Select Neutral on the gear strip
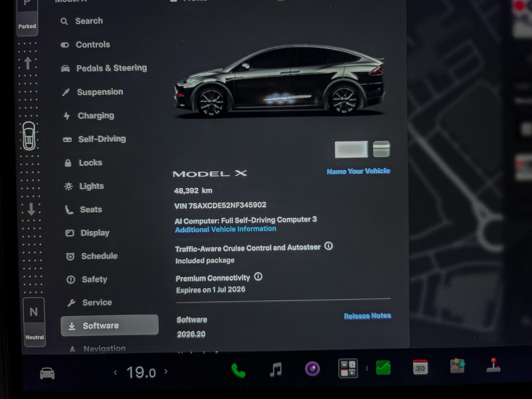The height and width of the screenshot is (399, 532). [34, 322]
